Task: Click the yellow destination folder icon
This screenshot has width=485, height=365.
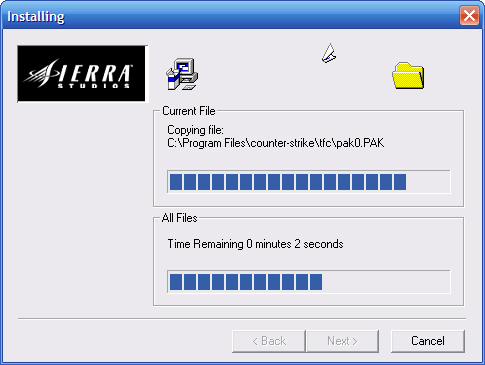Action: tap(408, 75)
